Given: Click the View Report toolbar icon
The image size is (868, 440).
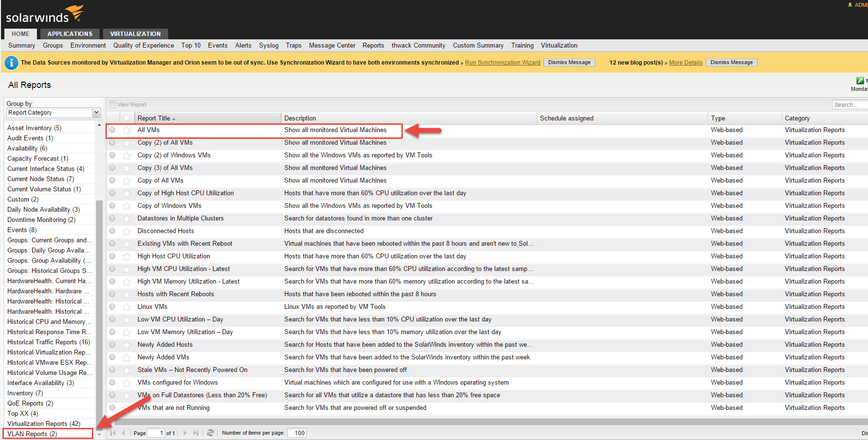Looking at the screenshot, I should click(x=113, y=104).
